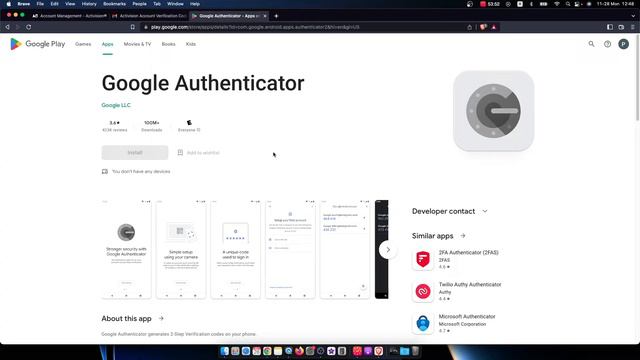Open the tab search dropdown arrow
The image size is (640, 360).
[x=633, y=16]
